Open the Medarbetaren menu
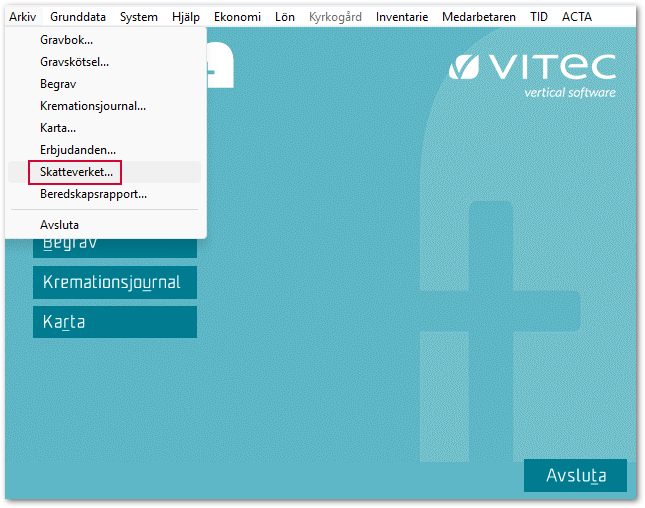The image size is (645, 508). (479, 17)
